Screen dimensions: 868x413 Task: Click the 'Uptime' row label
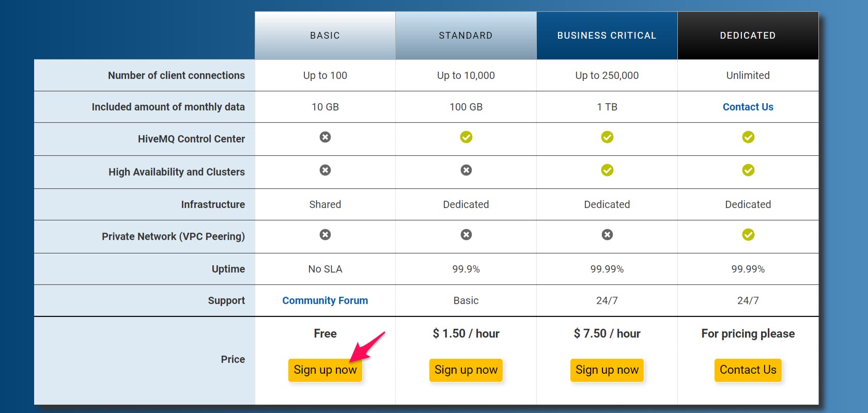228,269
